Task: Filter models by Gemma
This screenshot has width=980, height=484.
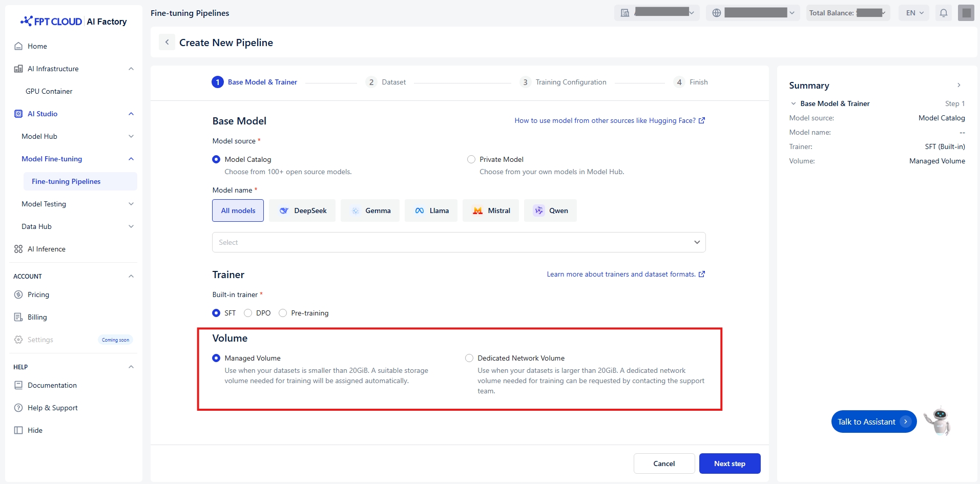Action: click(x=370, y=211)
